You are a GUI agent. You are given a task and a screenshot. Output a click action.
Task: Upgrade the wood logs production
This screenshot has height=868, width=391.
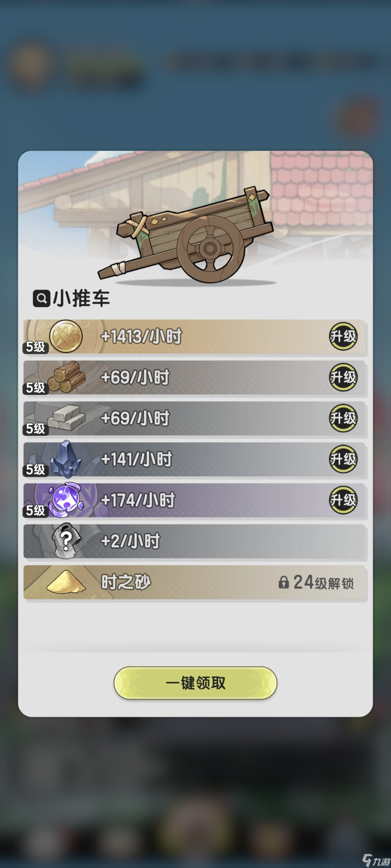pyautogui.click(x=343, y=377)
